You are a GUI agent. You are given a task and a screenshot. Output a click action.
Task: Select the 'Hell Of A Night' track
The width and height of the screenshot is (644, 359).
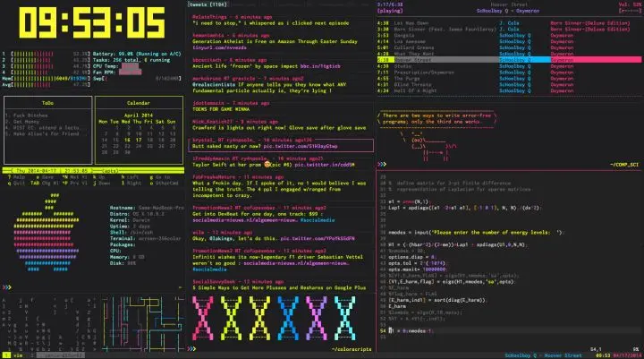(415, 91)
